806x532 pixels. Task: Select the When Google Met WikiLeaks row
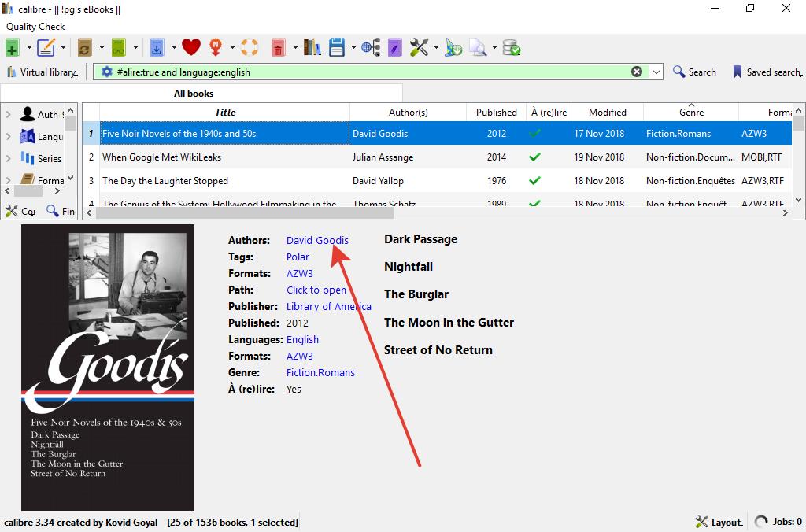(437, 157)
